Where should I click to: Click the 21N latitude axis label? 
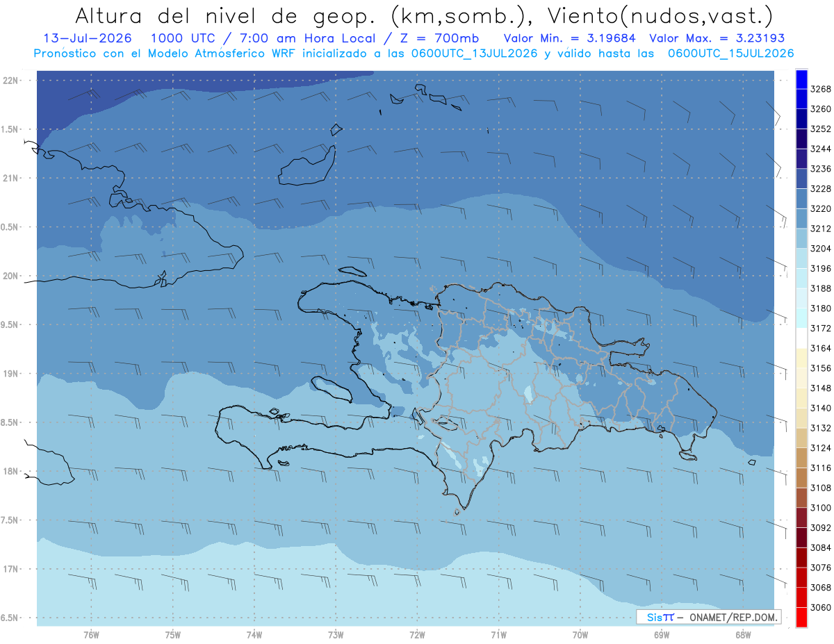pos(10,179)
